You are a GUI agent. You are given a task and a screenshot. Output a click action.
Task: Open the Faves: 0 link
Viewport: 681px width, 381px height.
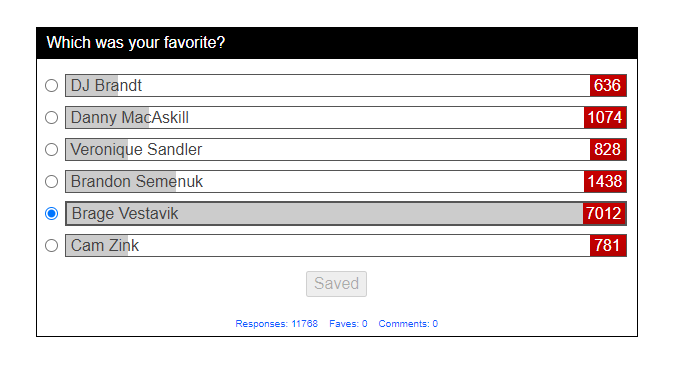point(348,324)
